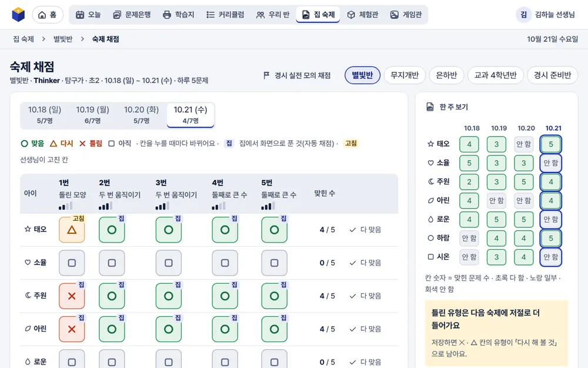This screenshot has height=368, width=588.
Task: Click 다 맞음 for 아린
Action: pos(365,329)
